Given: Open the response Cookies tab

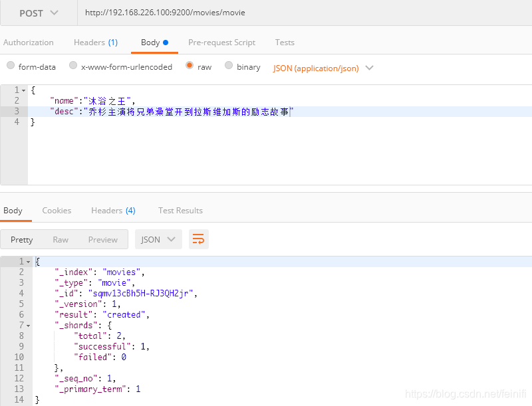Looking at the screenshot, I should [57, 211].
